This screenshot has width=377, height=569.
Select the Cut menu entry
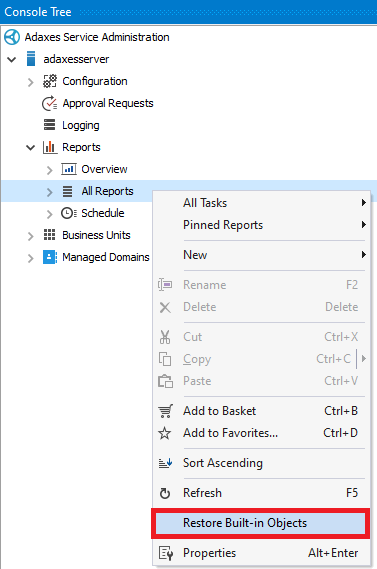[x=261, y=337]
